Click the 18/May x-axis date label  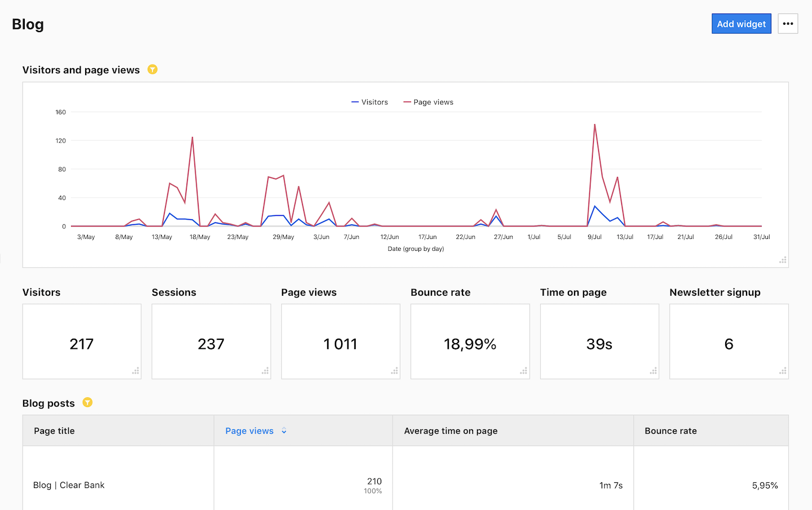coord(200,237)
